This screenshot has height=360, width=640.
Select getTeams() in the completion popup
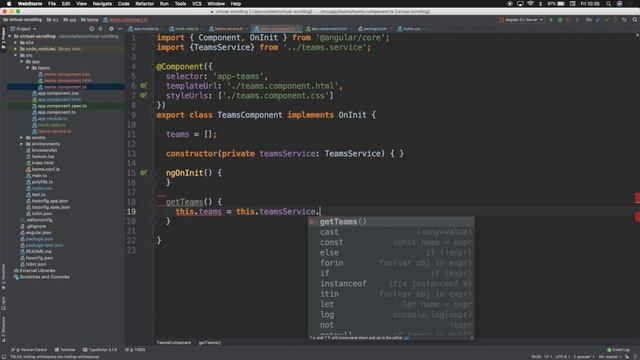coord(391,222)
